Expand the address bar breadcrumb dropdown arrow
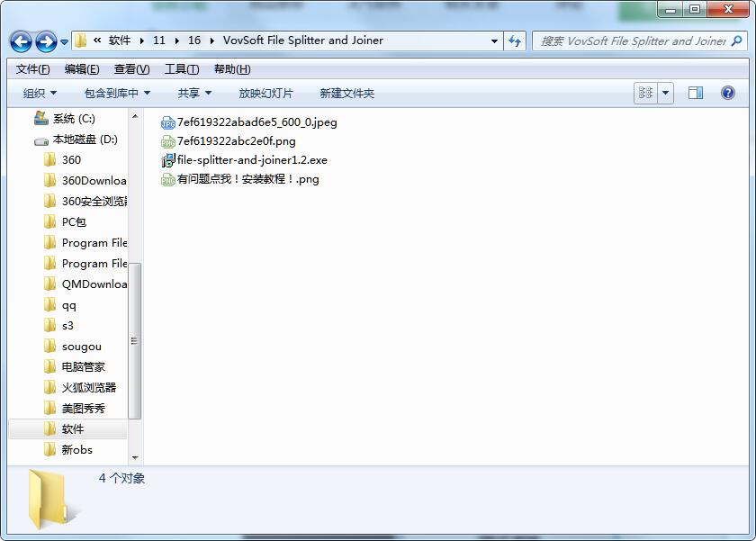756x541 pixels. [494, 41]
